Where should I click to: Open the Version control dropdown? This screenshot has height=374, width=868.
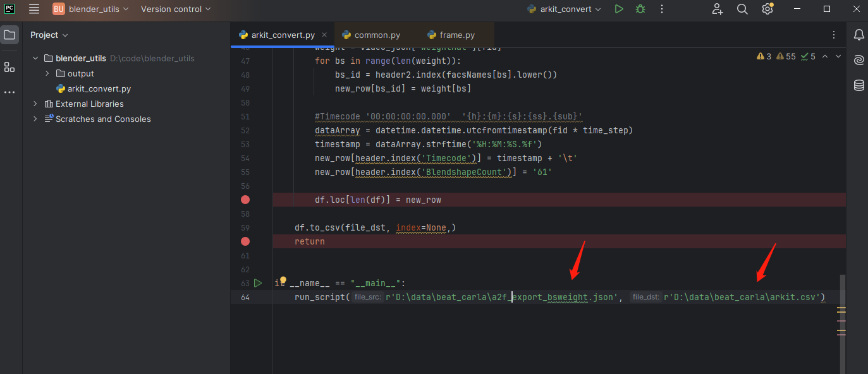click(x=176, y=9)
